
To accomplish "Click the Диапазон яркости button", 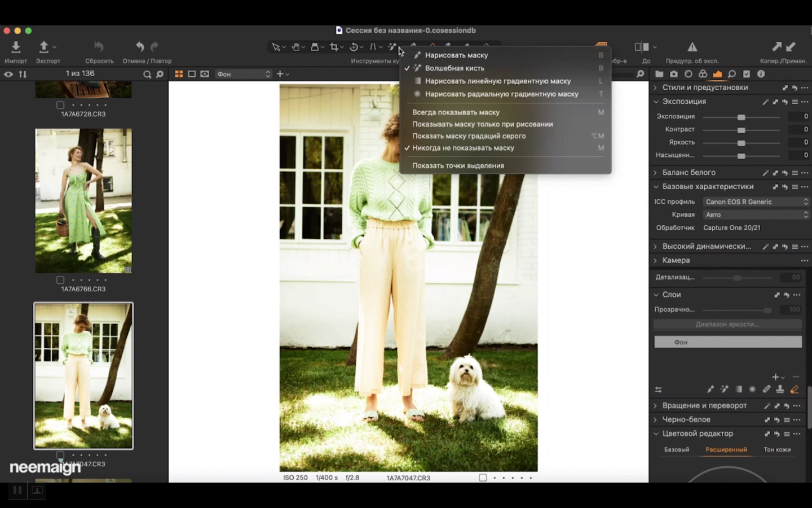I will pyautogui.click(x=727, y=325).
